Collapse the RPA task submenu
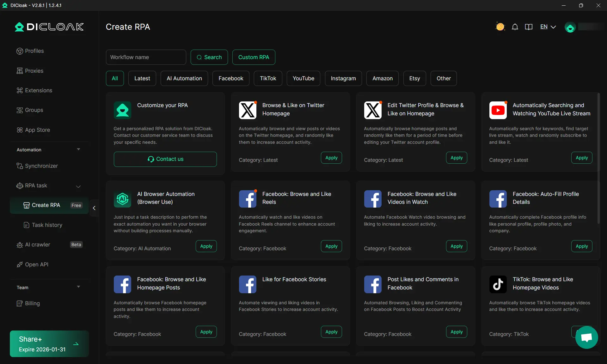Viewport: 607px width, 364px height. point(78,186)
